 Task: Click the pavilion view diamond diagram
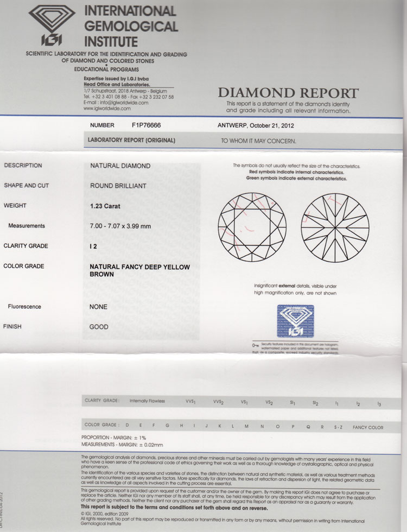click(x=335, y=227)
